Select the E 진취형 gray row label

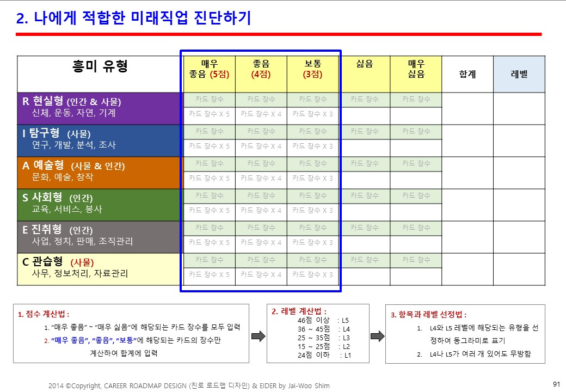pyautogui.click(x=100, y=237)
